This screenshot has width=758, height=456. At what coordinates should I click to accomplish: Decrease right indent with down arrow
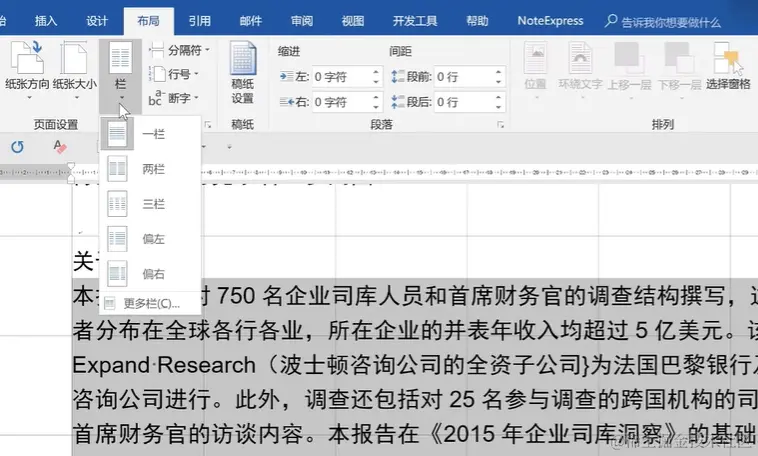(376, 107)
